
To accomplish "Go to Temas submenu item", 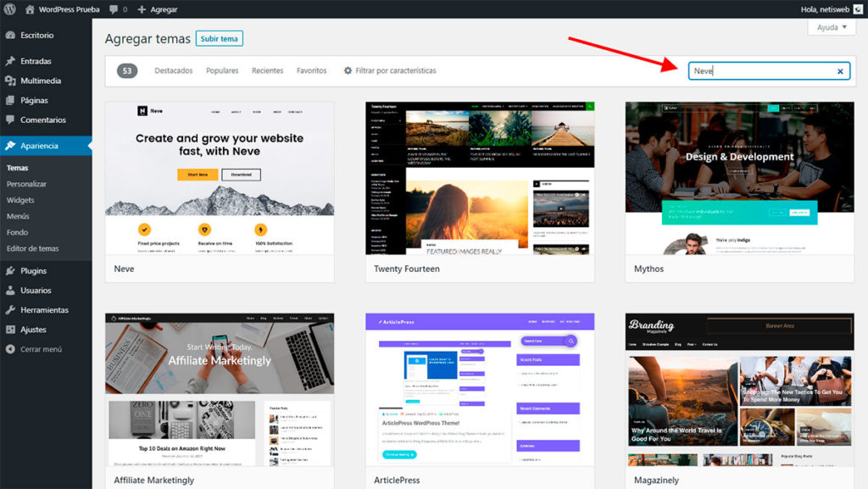I will (x=17, y=168).
